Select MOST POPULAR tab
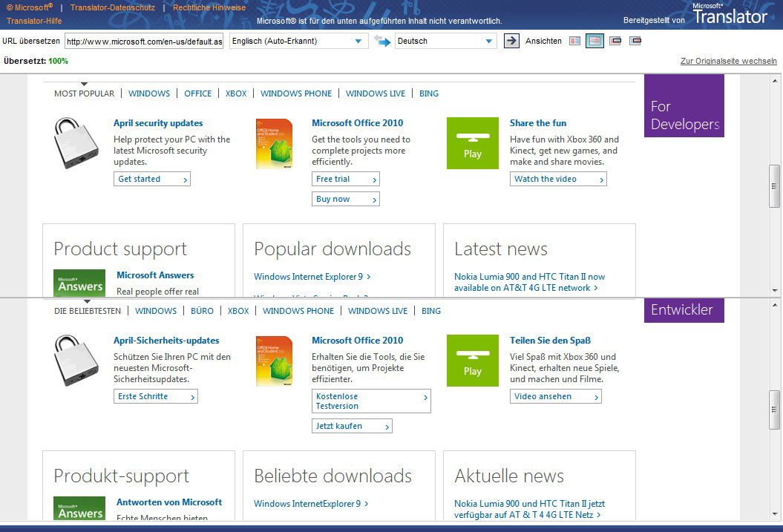This screenshot has height=532, width=783. [85, 93]
